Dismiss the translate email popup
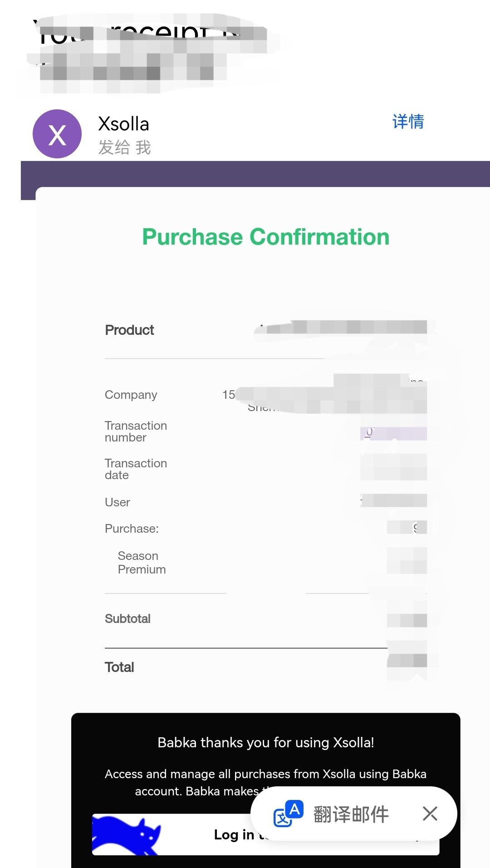The width and height of the screenshot is (490, 868). (430, 814)
